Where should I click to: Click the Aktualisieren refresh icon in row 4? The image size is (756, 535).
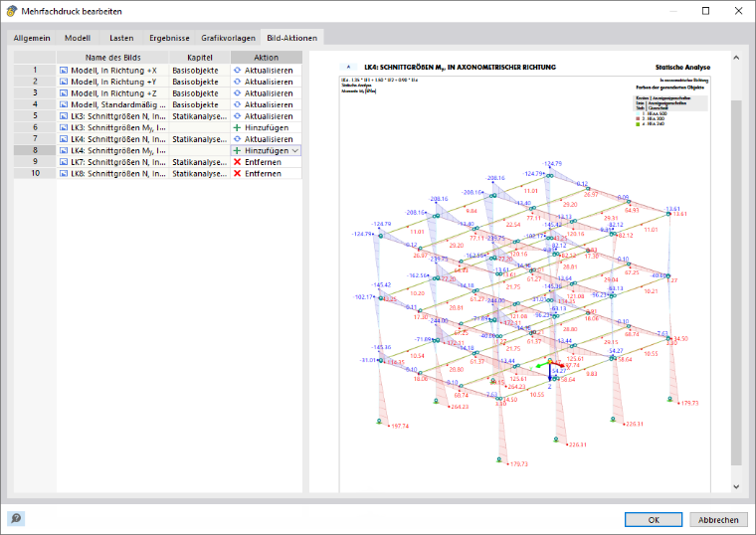click(237, 104)
